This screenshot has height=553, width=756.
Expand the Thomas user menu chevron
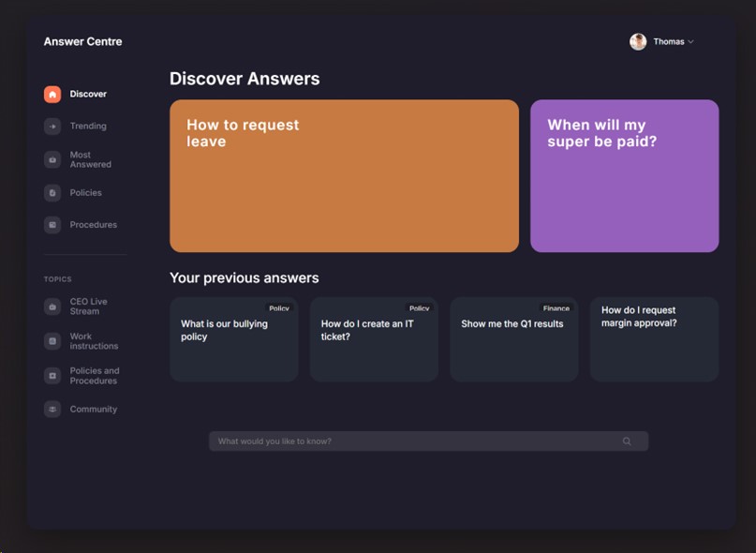(691, 42)
